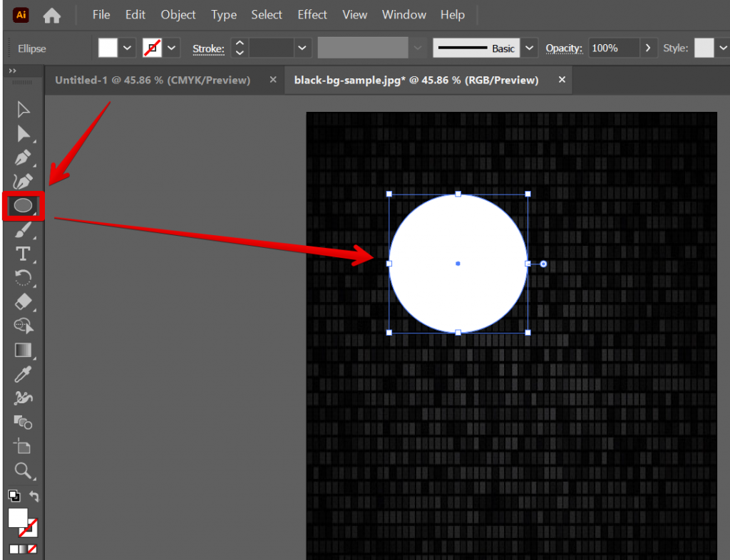The height and width of the screenshot is (560, 730).
Task: Open the Gradient tool
Action: tap(22, 350)
